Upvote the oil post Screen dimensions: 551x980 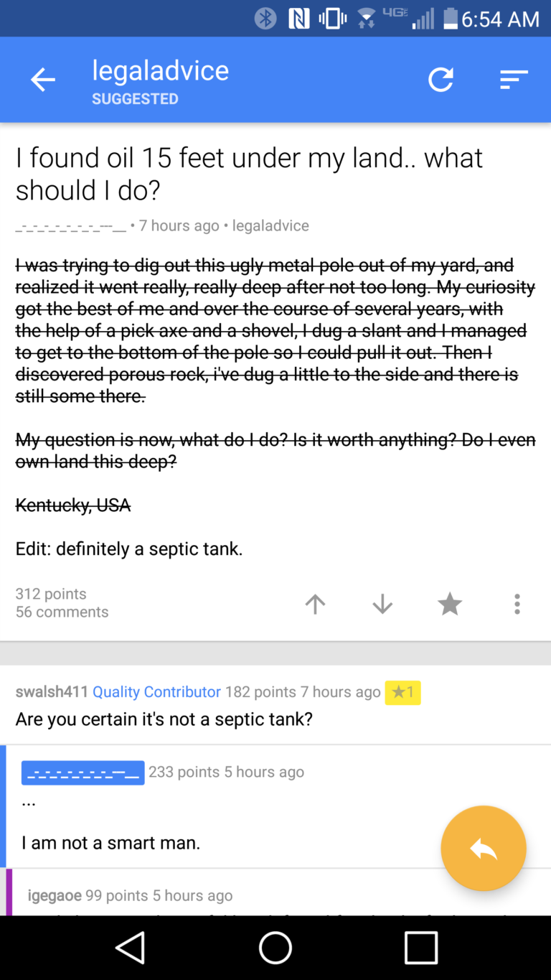click(315, 604)
